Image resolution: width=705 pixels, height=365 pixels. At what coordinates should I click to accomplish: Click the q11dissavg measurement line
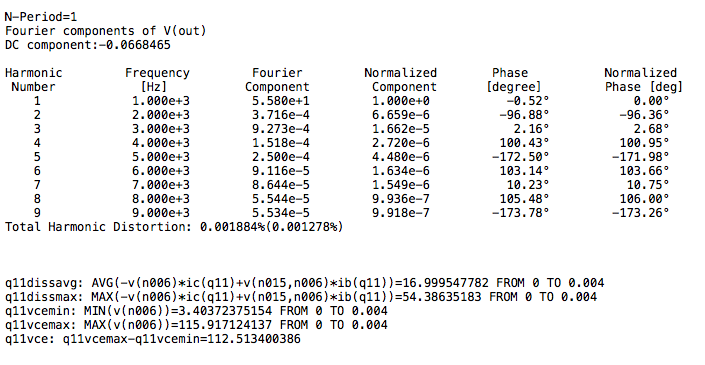[x=304, y=283]
